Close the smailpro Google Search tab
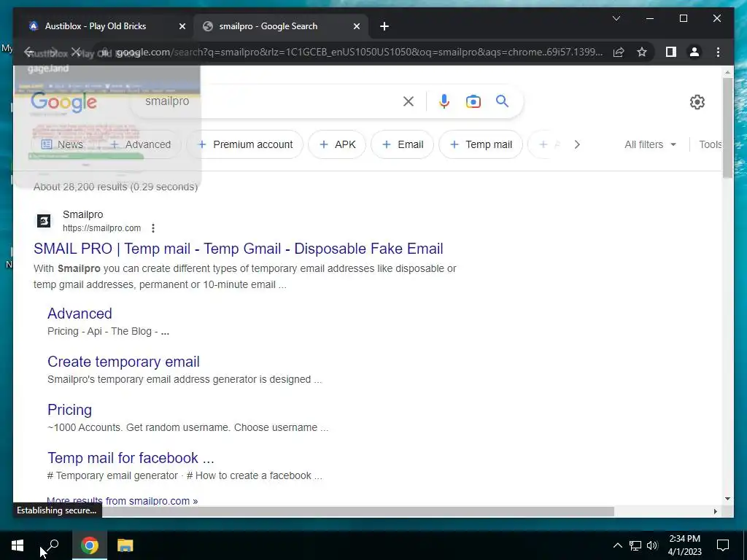747x560 pixels. (356, 27)
